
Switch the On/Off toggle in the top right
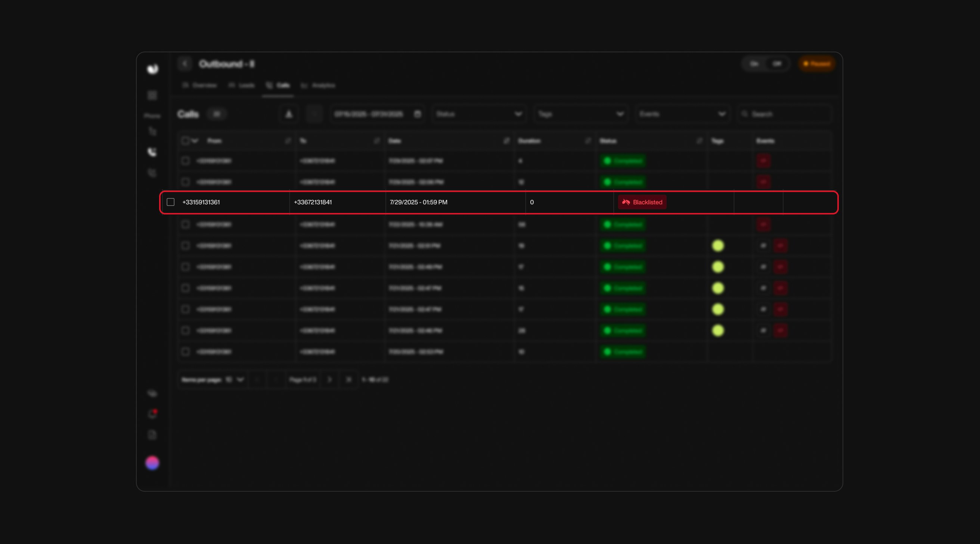pyautogui.click(x=765, y=64)
